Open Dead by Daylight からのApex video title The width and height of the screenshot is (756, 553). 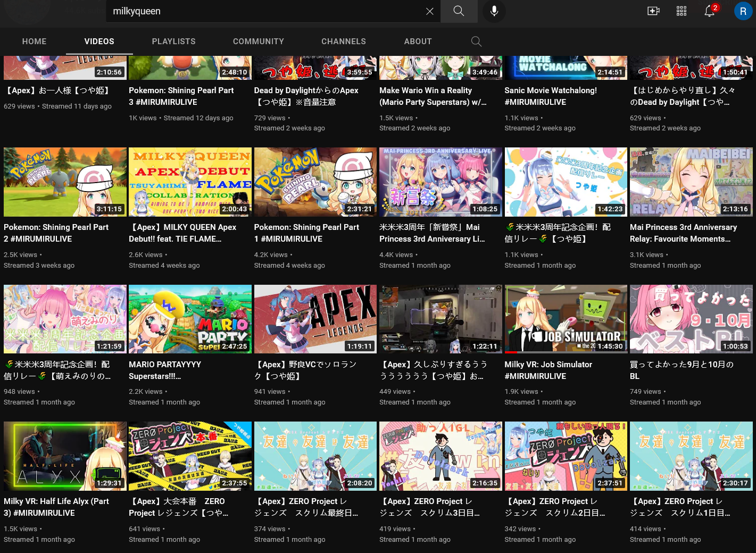click(306, 96)
